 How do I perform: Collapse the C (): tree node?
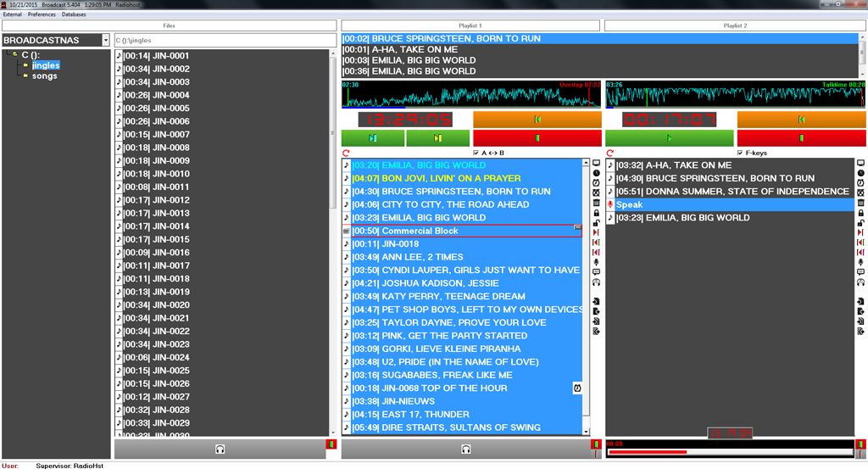15,54
